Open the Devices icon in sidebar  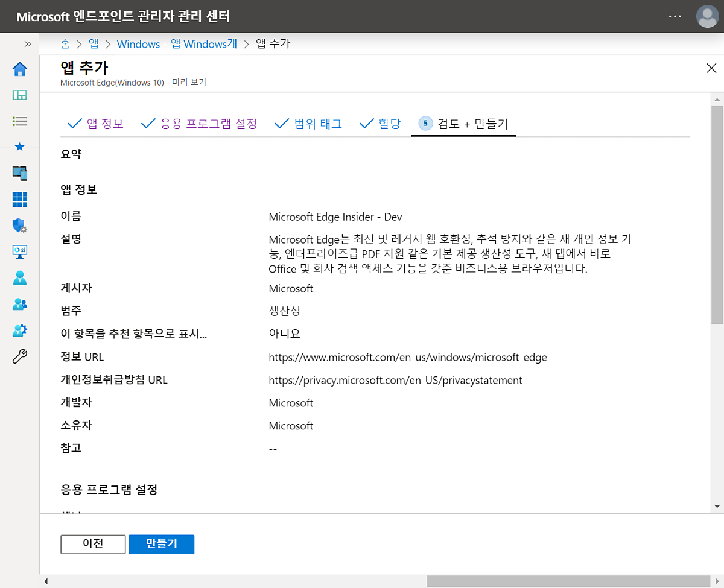coord(20,173)
